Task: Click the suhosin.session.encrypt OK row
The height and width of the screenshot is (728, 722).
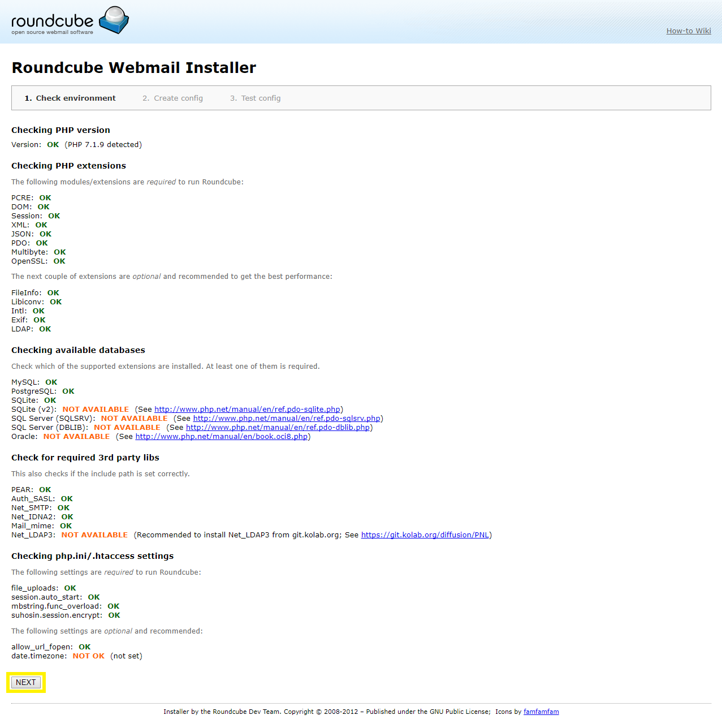Action: [66, 615]
